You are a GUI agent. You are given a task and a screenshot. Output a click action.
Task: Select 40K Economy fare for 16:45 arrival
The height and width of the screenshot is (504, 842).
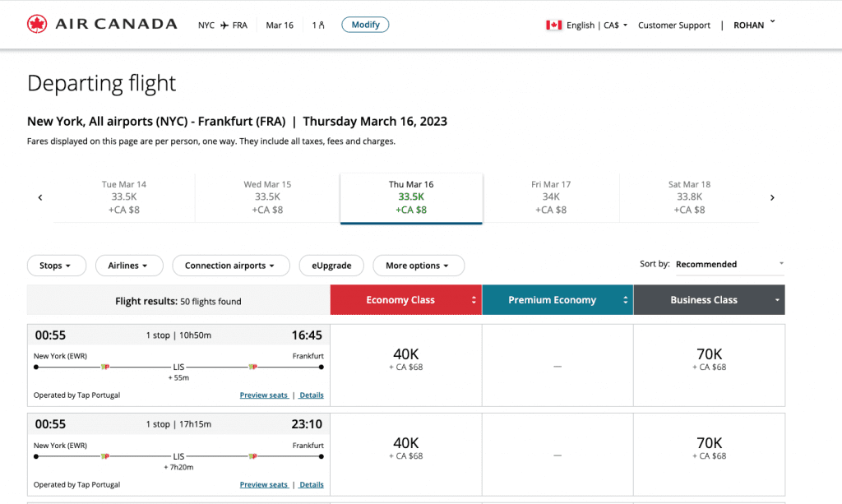406,365
